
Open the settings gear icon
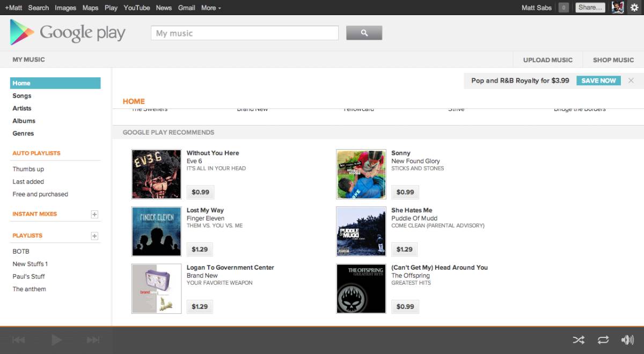pos(634,8)
